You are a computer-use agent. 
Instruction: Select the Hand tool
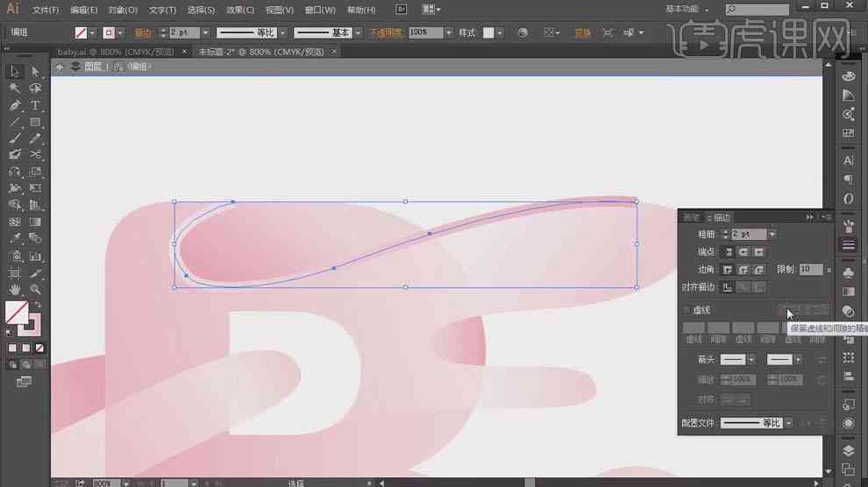click(x=14, y=289)
